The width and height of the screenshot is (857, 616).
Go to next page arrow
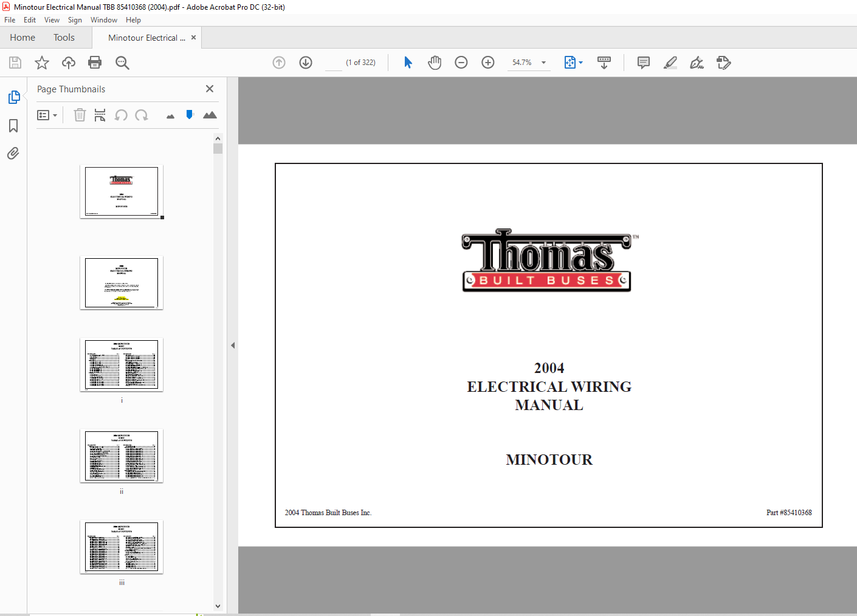(306, 63)
